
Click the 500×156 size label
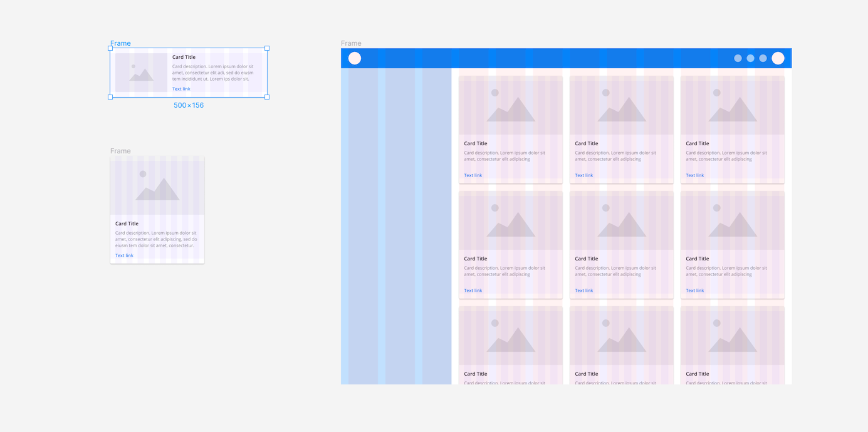(x=189, y=105)
